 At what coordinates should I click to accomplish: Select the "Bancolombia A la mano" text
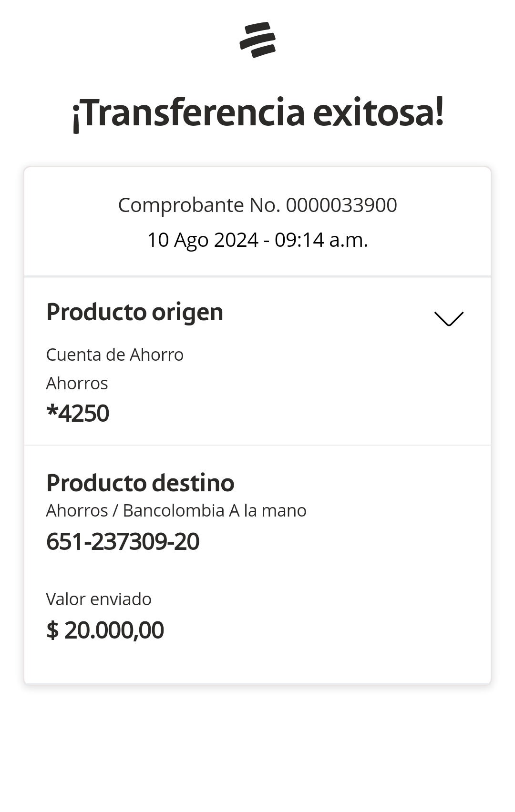tap(215, 511)
